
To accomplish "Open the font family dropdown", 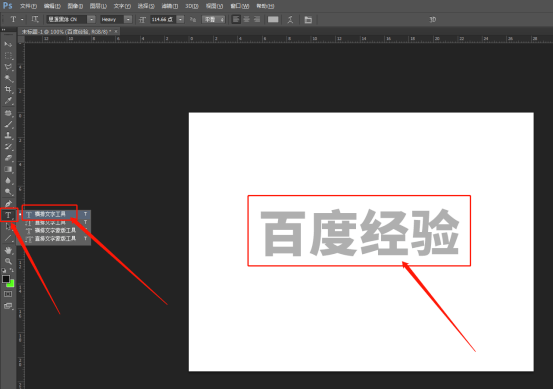I will pos(91,19).
